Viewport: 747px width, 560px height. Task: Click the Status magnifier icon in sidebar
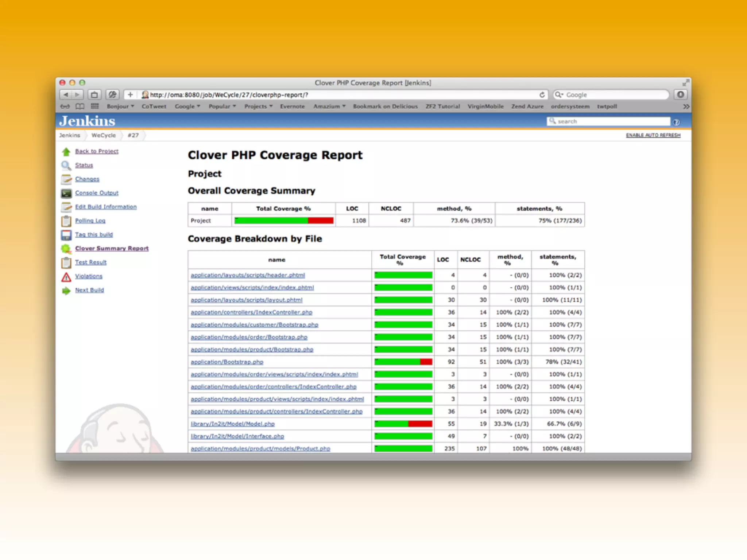click(x=66, y=166)
